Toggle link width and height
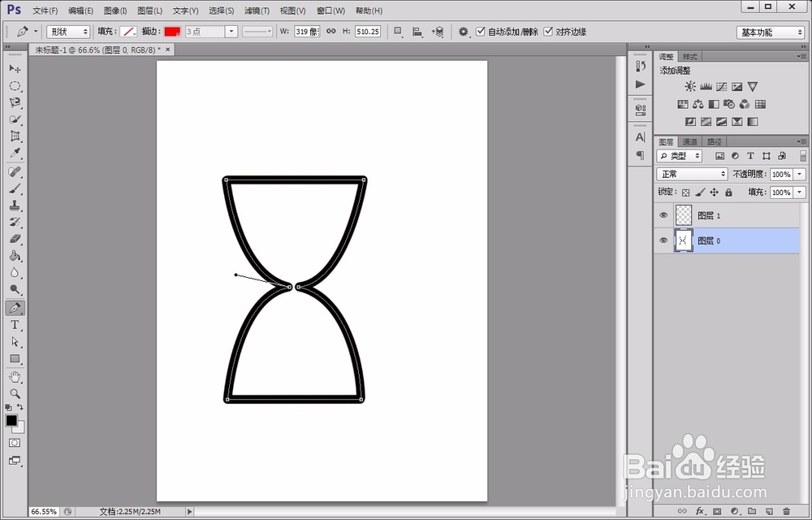Image resolution: width=812 pixels, height=520 pixels. click(331, 32)
